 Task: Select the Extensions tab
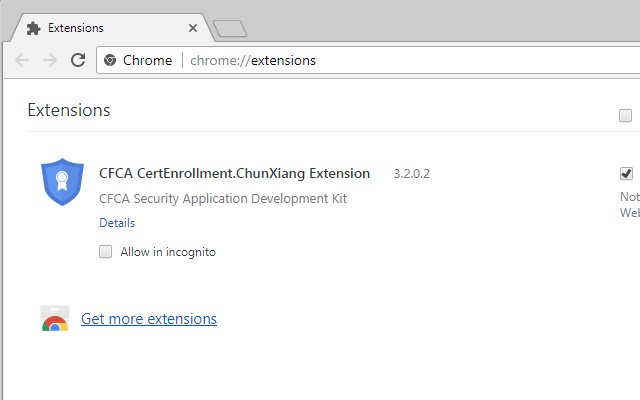point(112,28)
